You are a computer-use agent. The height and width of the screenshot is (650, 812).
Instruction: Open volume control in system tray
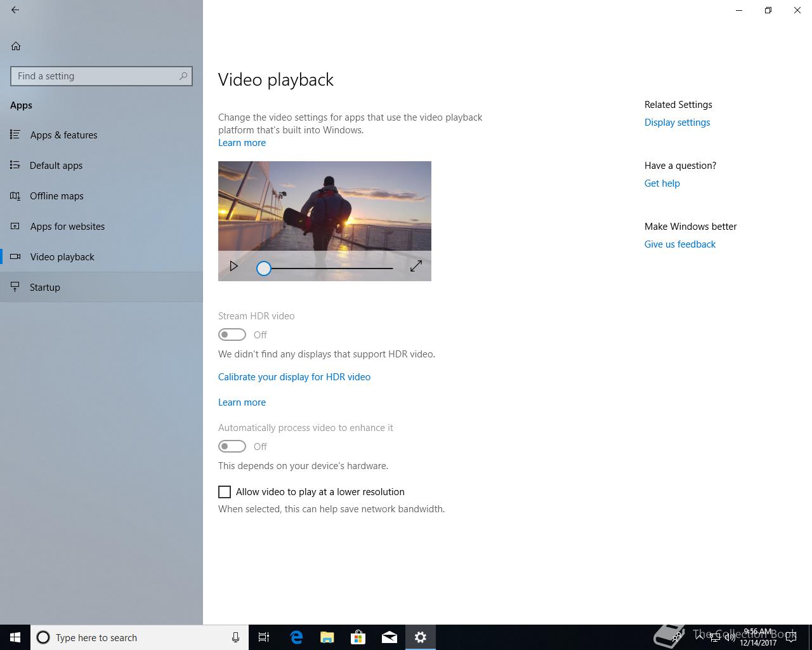[730, 637]
